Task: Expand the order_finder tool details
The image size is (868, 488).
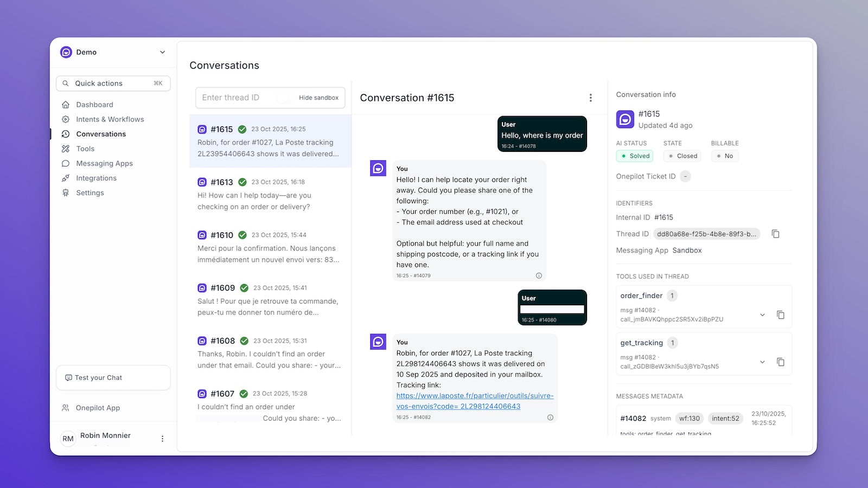Action: pos(762,314)
